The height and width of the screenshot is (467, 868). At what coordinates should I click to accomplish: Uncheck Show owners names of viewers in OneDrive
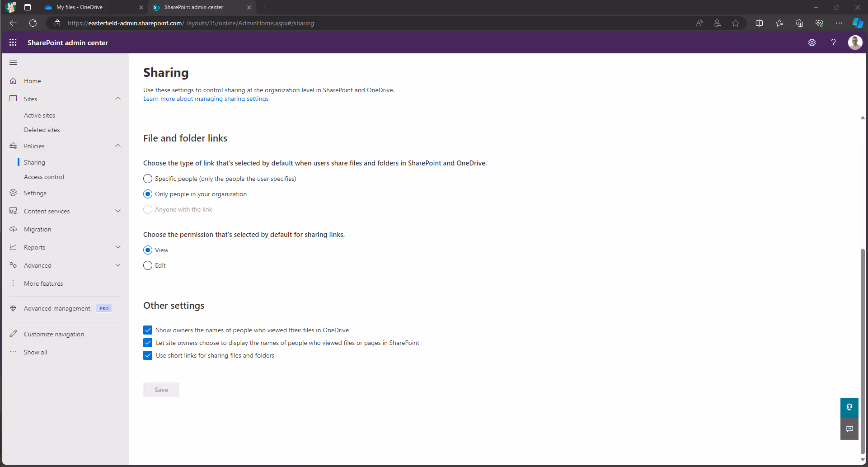click(x=148, y=330)
